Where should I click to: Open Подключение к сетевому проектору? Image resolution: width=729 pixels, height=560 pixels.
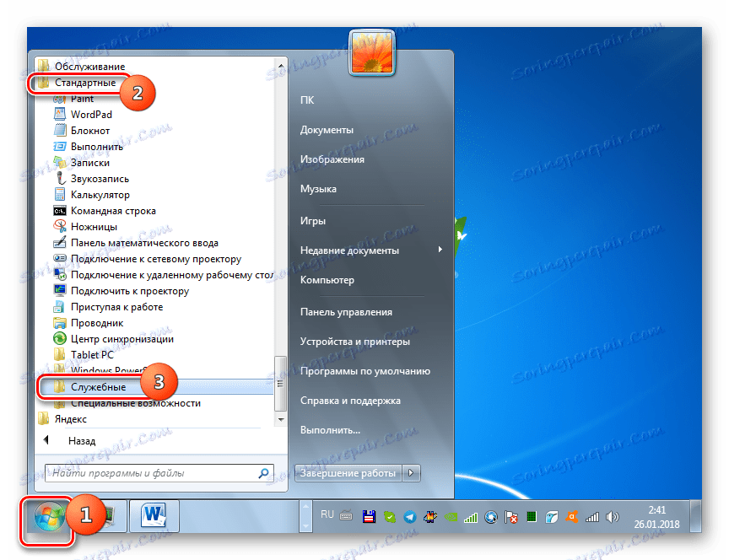click(x=156, y=259)
